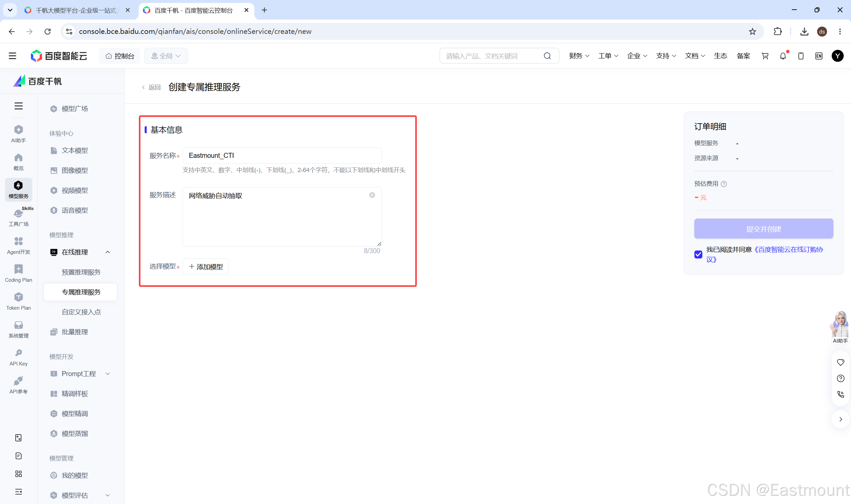Screen dimensions: 851x504
Task: Open the 生态 header link
Action: pos(721,56)
